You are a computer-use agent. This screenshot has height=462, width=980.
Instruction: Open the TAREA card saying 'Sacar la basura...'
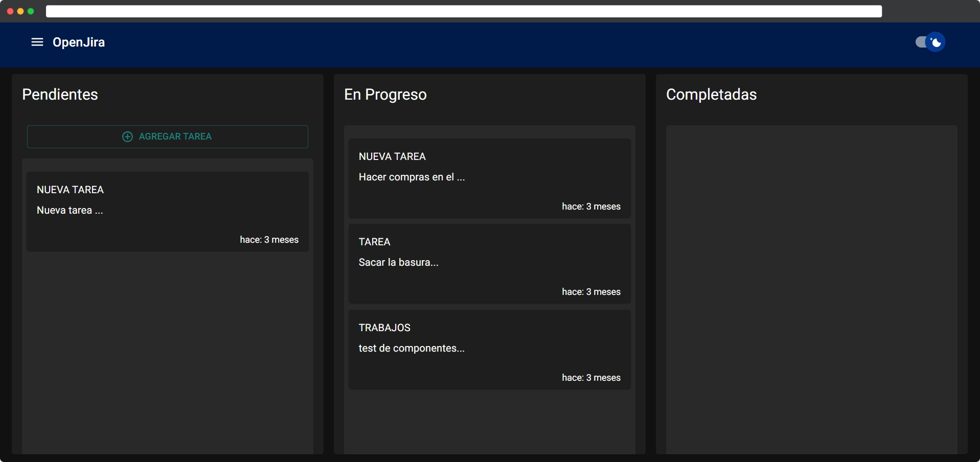[x=489, y=263]
